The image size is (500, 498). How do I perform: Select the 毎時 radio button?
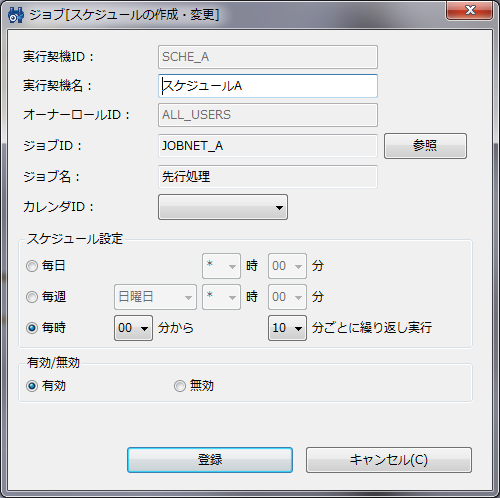32,328
